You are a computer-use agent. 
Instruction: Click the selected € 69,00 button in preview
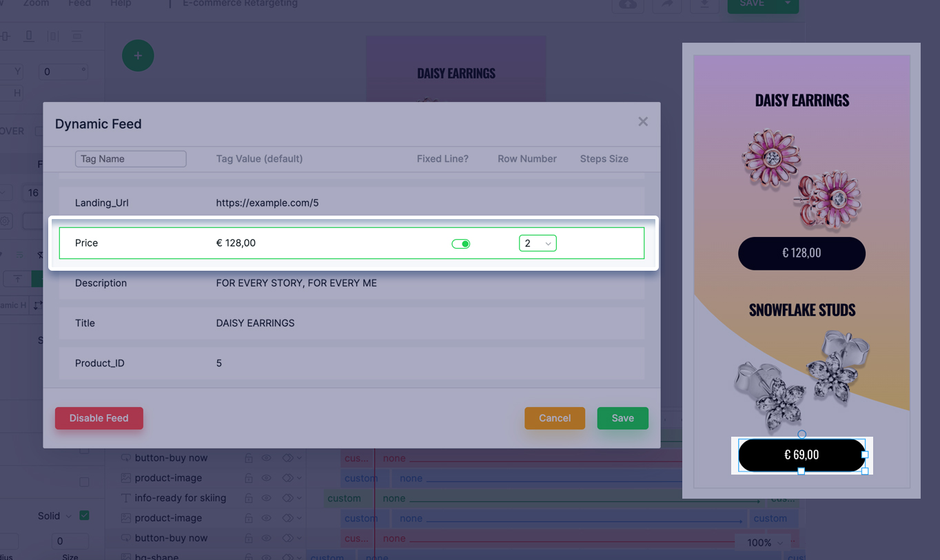coord(801,455)
